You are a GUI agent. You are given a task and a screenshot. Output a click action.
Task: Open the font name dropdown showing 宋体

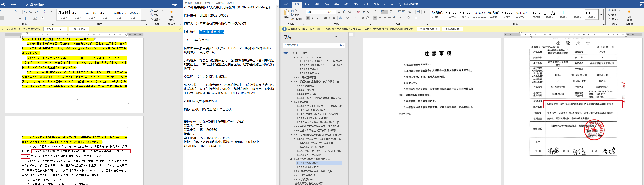coord(325,12)
